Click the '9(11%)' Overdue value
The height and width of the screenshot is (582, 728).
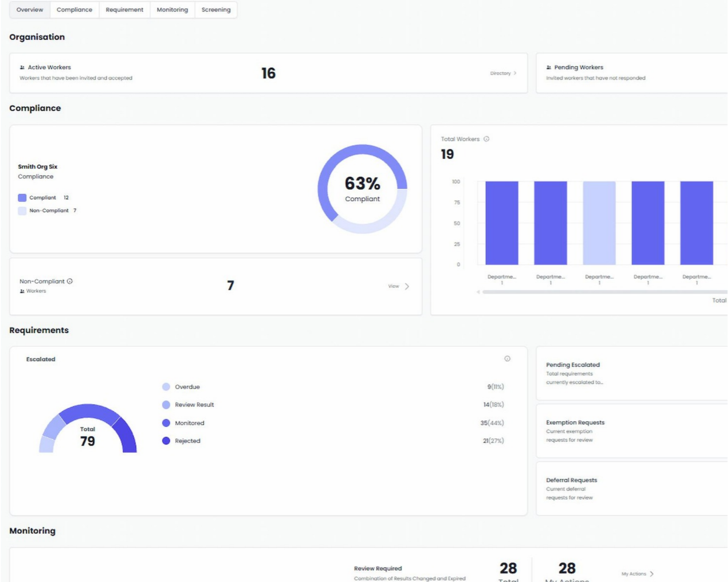tap(495, 386)
